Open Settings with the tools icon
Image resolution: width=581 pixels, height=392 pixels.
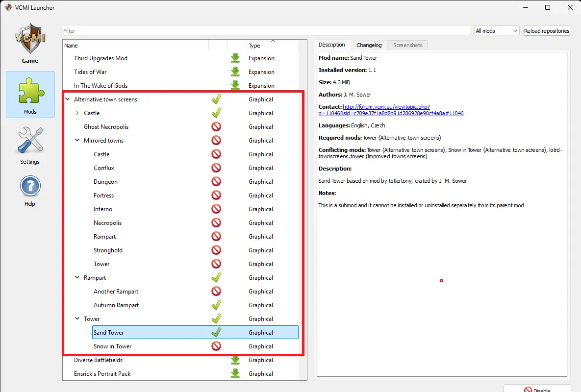(30, 145)
